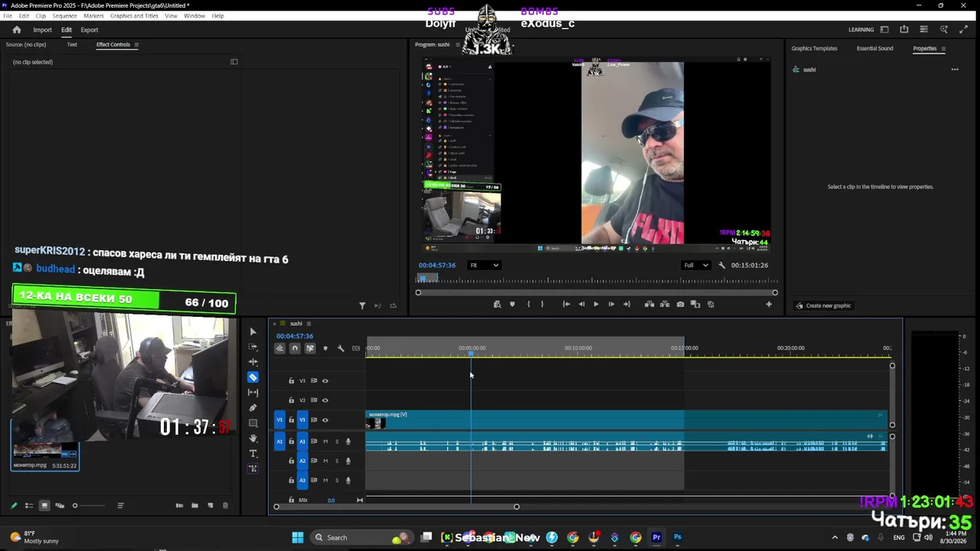Toggle insert sequences as nests
Screen dimensions: 980x551
tap(279, 348)
